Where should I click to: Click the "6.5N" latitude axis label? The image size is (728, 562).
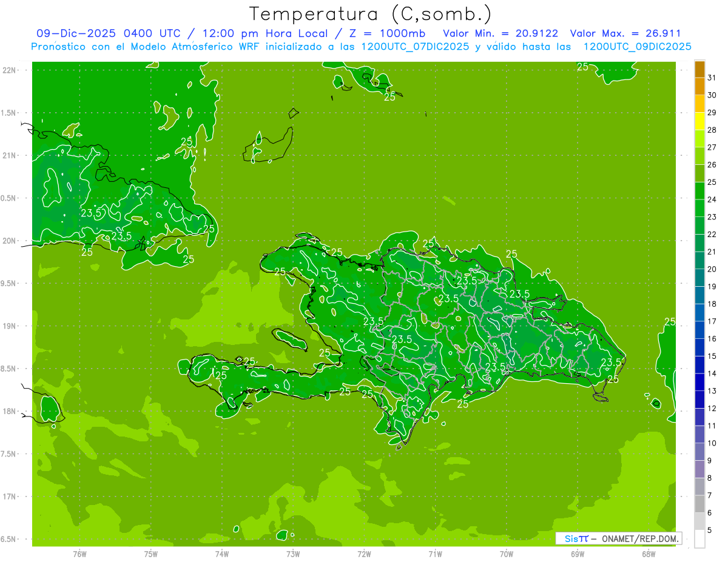[x=9, y=539]
